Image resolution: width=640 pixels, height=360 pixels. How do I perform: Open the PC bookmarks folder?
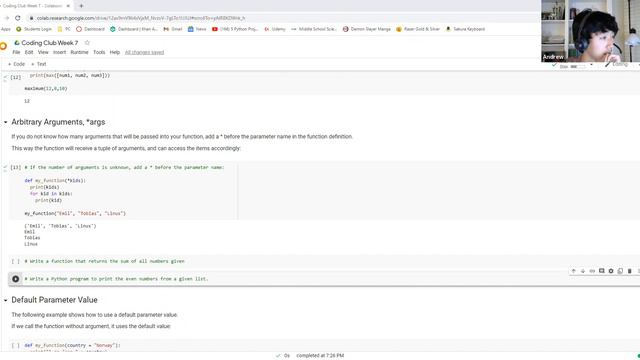coord(64,29)
